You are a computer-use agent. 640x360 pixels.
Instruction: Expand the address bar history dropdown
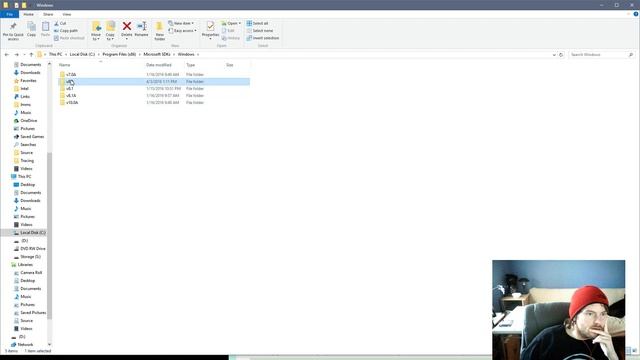[554, 54]
